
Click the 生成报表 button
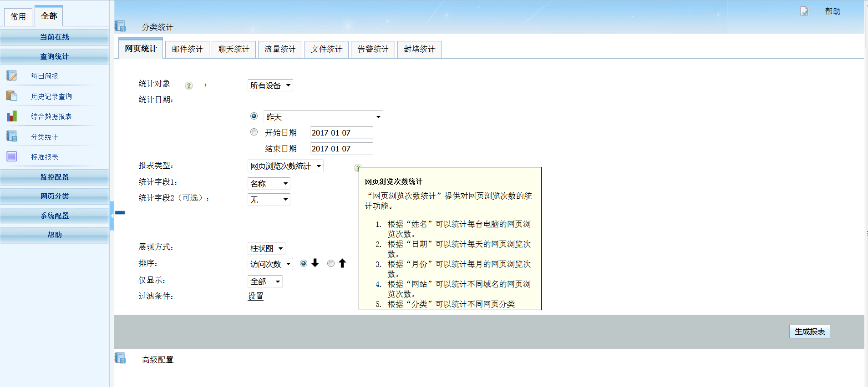(x=809, y=332)
